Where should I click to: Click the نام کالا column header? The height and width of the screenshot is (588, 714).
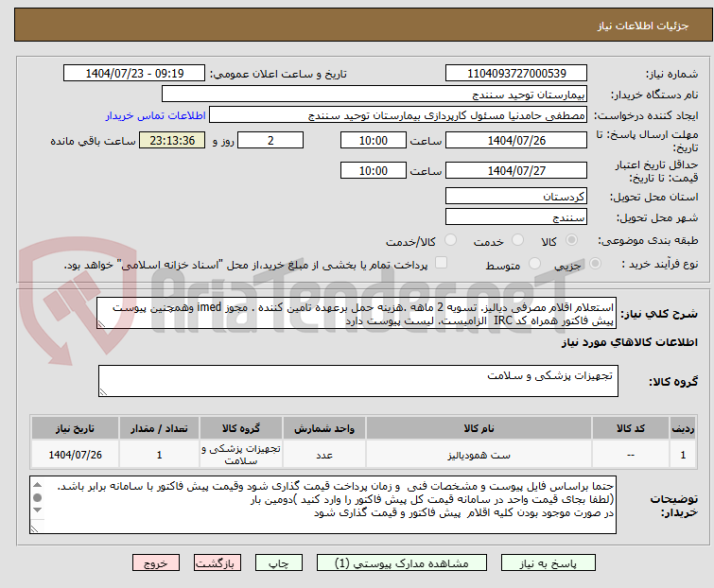pos(479,428)
